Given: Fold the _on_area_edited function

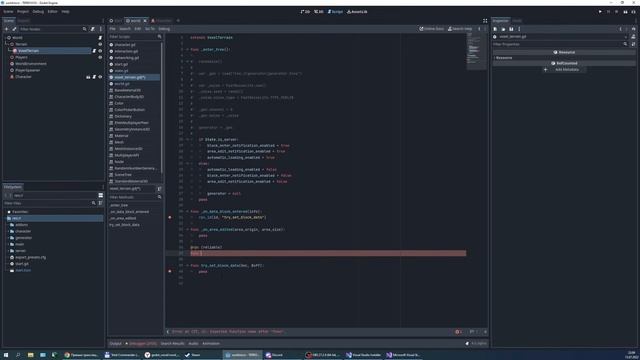Looking at the screenshot, I should click(x=187, y=229).
